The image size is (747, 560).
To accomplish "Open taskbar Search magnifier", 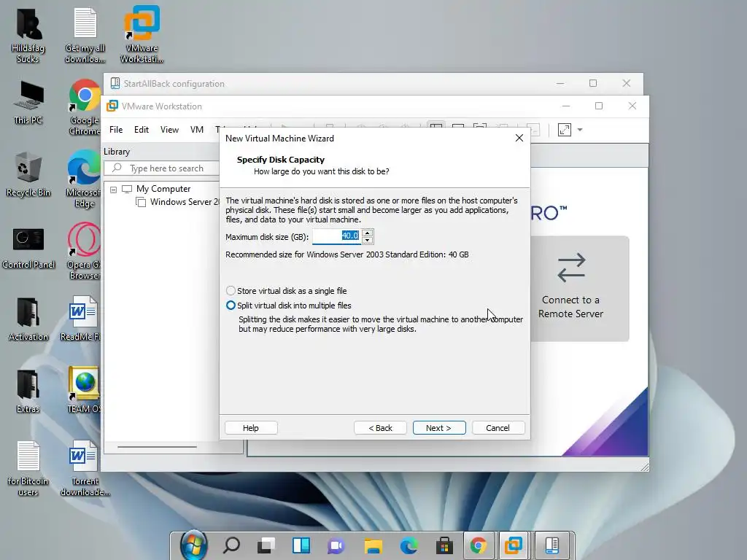I will point(231,545).
